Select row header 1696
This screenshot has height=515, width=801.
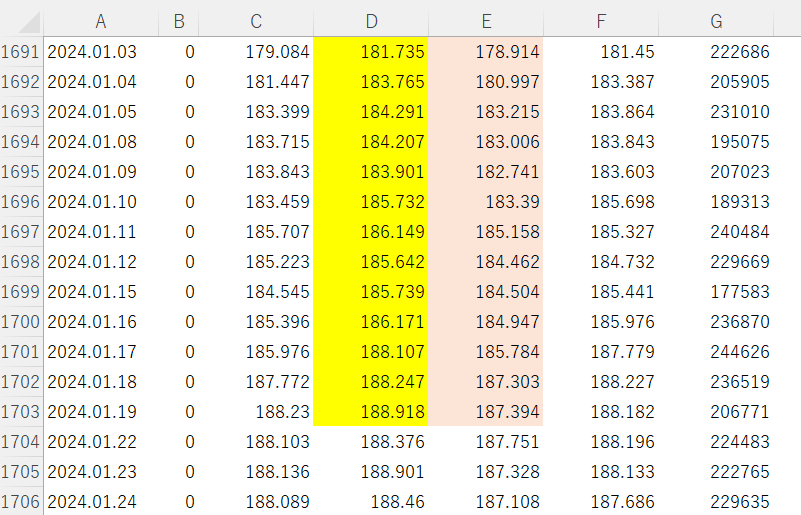21,202
